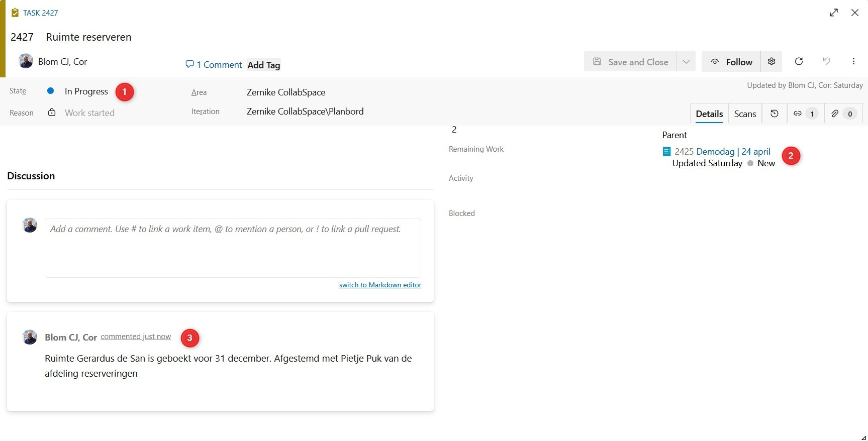Open the Links tab
Viewport: 868px width, 441px height.
click(805, 114)
